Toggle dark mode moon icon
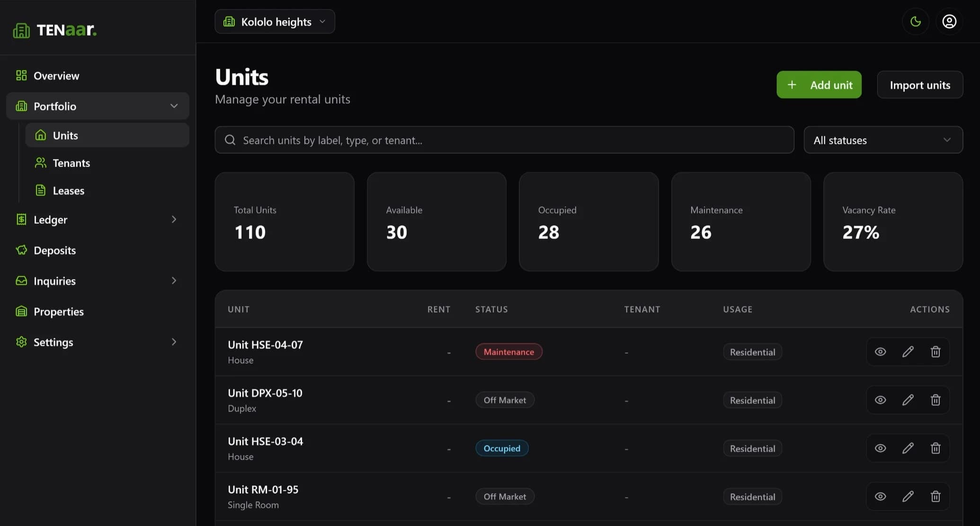Viewport: 980px width, 526px height. coord(916,21)
